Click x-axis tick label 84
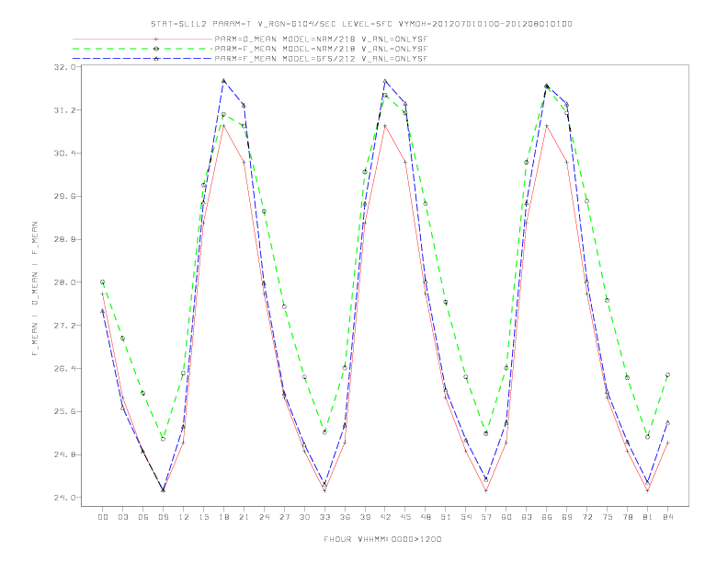This screenshot has height=563, width=728. point(668,517)
